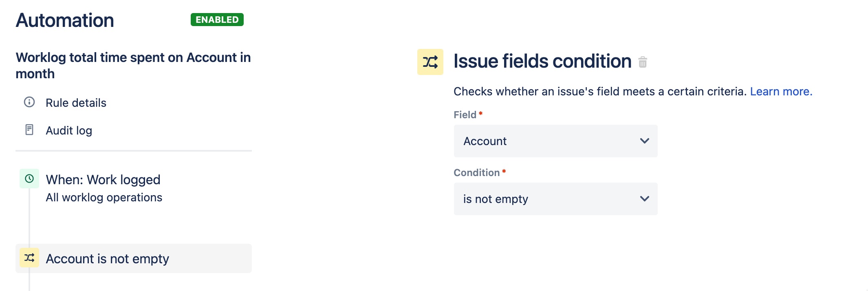Click the Rule details info icon
This screenshot has height=291, width=868.
point(29,102)
